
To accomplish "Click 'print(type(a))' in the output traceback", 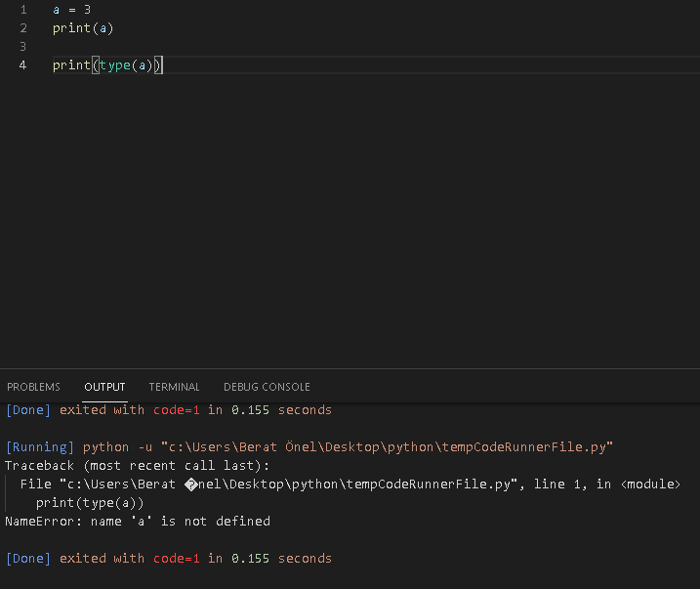I will tap(90, 503).
